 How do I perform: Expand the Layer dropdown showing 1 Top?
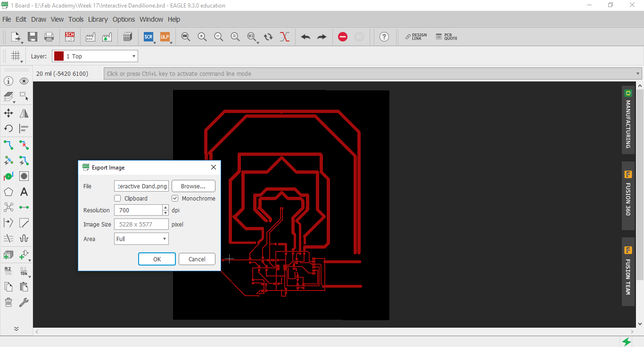tap(134, 56)
